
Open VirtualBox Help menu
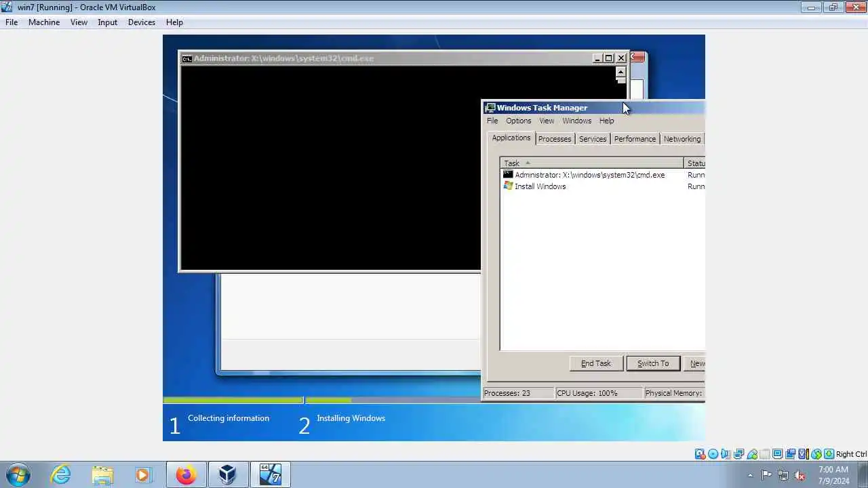coord(174,22)
